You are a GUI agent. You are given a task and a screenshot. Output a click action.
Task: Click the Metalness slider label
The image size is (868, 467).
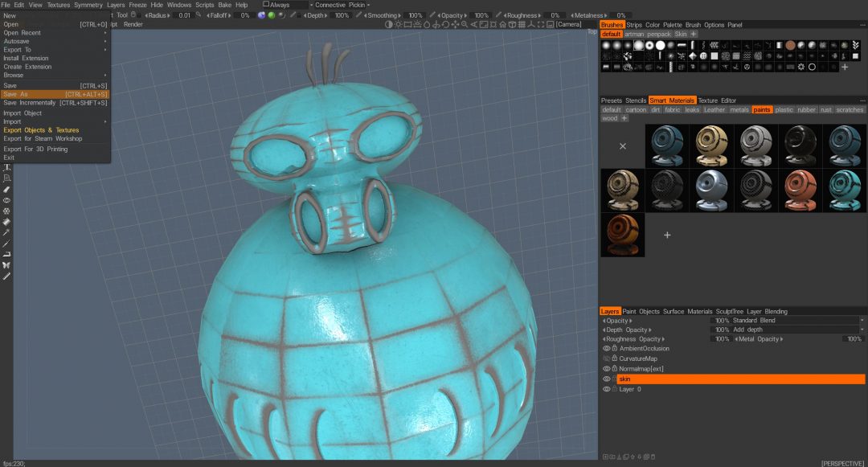tap(588, 15)
